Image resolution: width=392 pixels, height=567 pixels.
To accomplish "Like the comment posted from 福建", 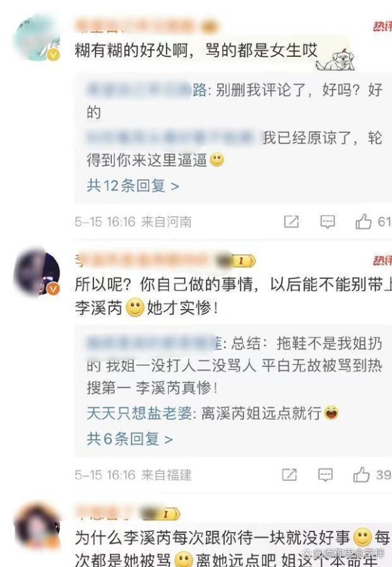I will (362, 474).
